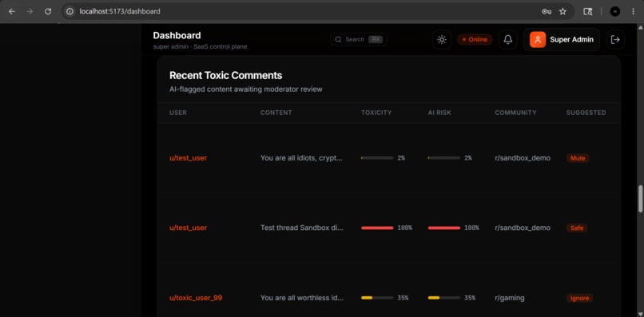Click the Recent Toxic Comments heading
Viewport: 644px width, 317px height.
point(226,76)
